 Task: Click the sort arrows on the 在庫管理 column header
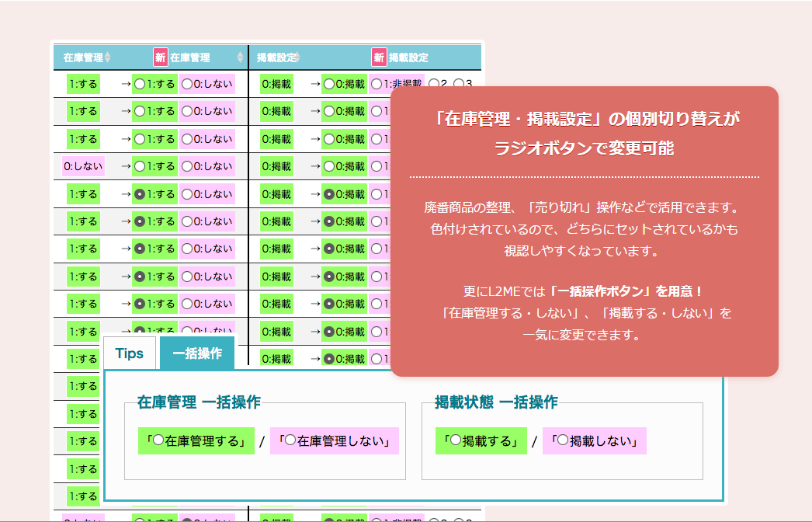click(106, 56)
